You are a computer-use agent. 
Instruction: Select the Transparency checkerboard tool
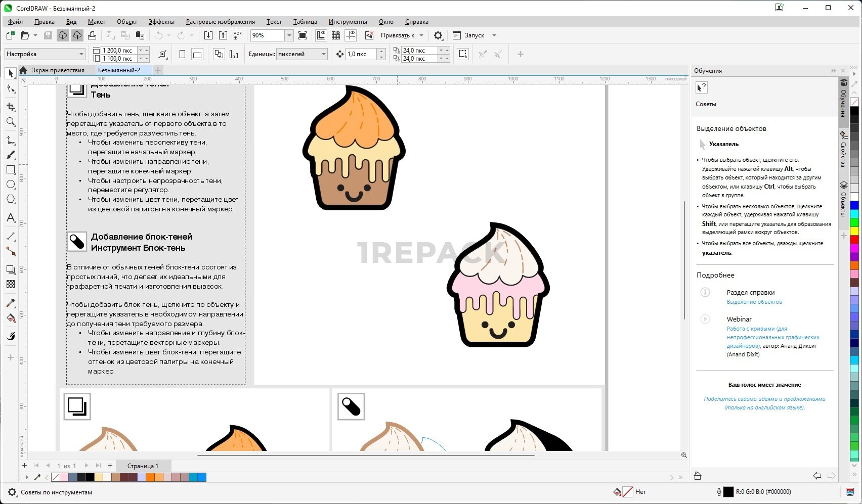tap(11, 285)
